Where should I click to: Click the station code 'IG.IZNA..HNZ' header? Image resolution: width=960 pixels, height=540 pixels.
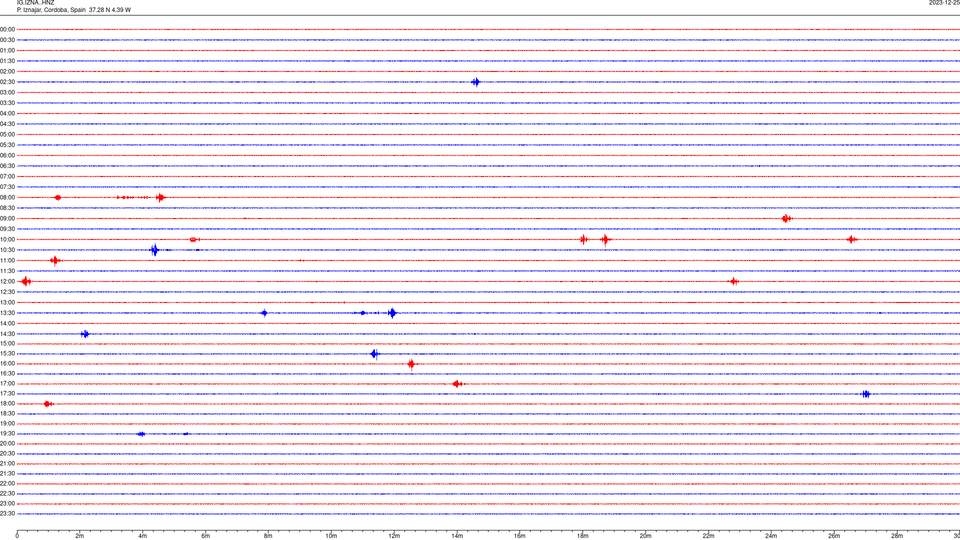point(36,3)
